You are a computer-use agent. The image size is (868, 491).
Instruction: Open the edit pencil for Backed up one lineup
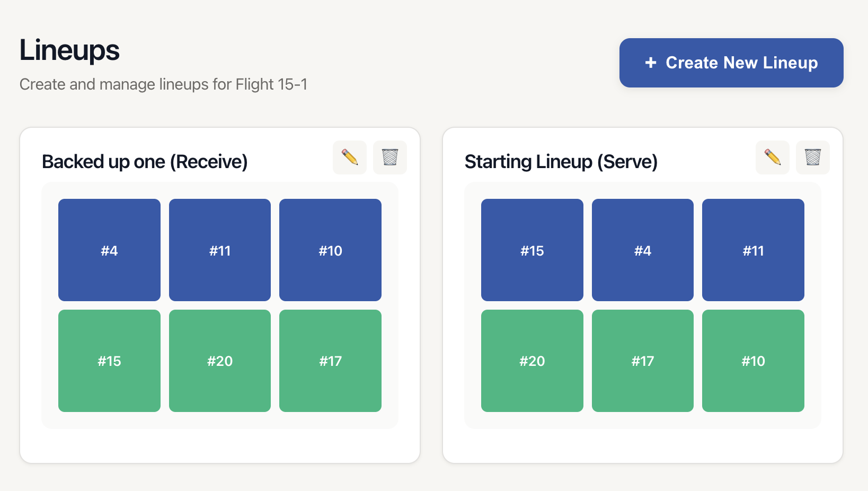pos(349,157)
